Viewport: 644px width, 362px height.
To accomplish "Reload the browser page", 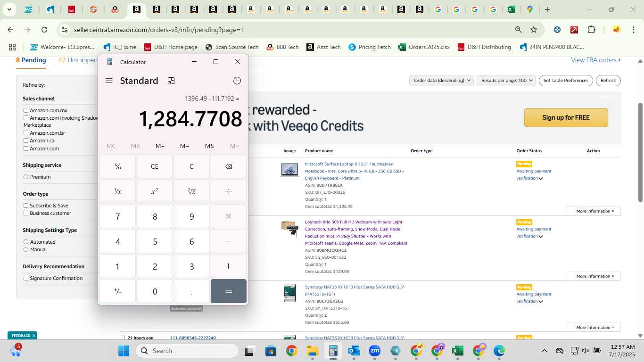I will tap(44, 30).
